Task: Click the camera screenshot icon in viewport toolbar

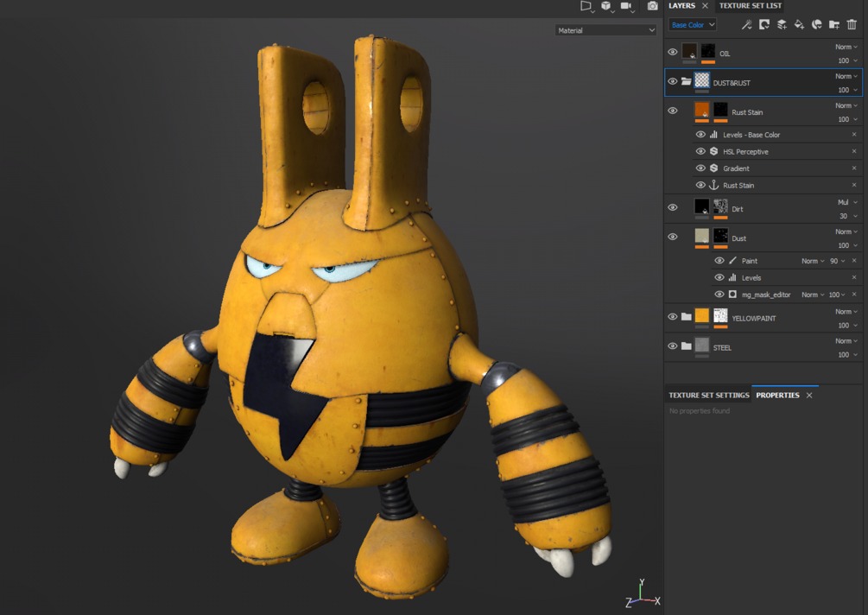Action: (x=652, y=6)
